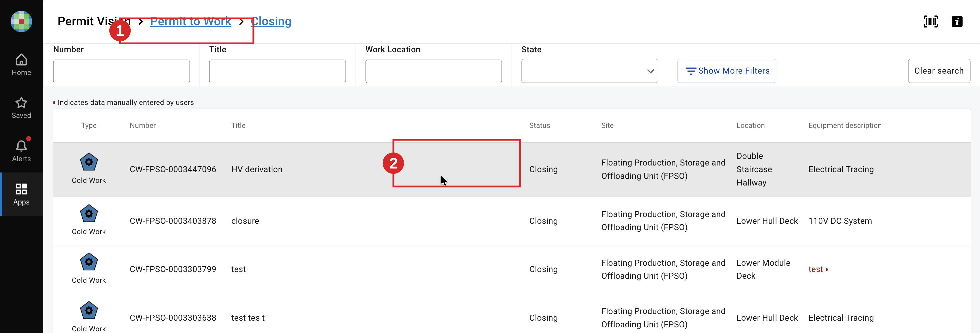Viewport: 980px width, 333px height.
Task: Click the Work Location filter input
Action: (433, 71)
